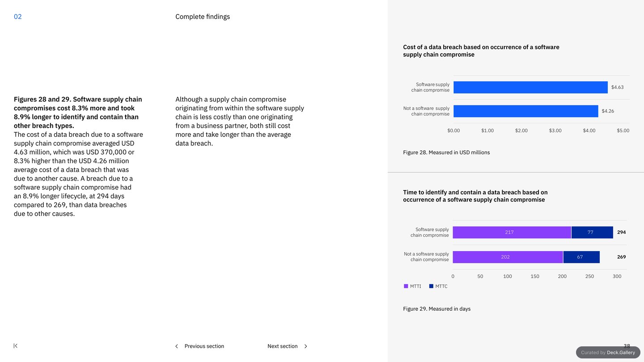Click the jump-to-start icon at bottom left
This screenshot has width=644, height=362.
coord(16,346)
